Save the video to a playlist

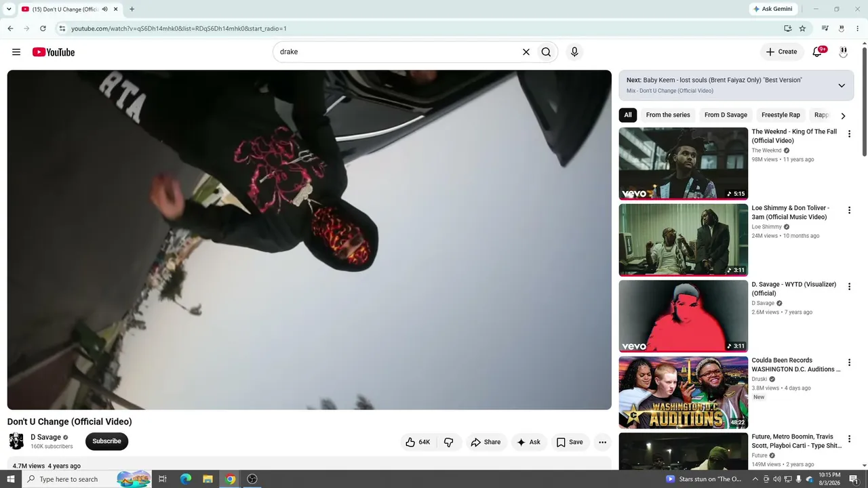(x=570, y=443)
